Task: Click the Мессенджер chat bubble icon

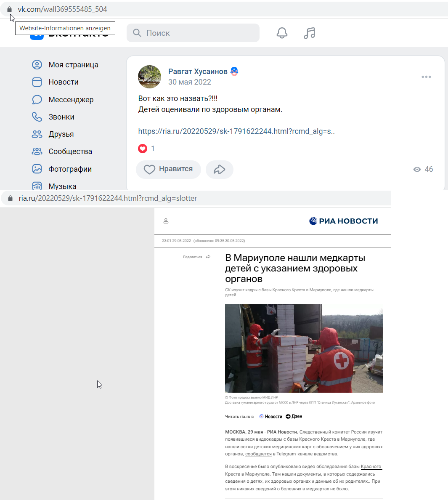Action: [x=37, y=99]
